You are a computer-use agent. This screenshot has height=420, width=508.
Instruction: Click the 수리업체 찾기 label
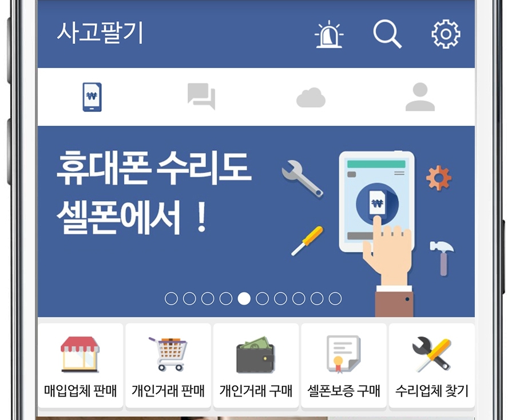(x=432, y=391)
